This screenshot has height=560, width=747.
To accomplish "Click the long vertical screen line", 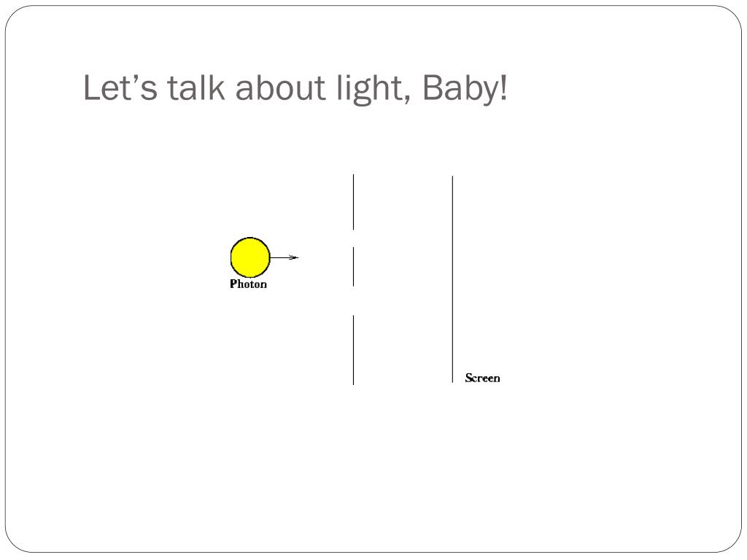I will click(452, 279).
